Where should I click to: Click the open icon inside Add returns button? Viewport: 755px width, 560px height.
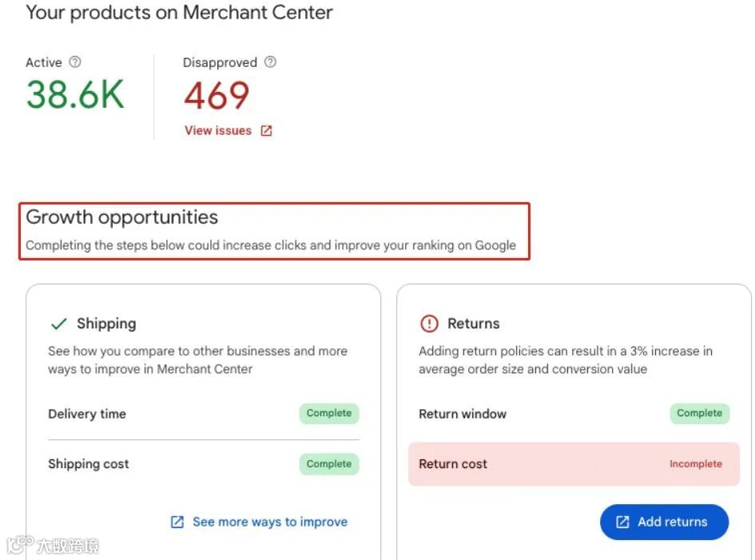622,522
